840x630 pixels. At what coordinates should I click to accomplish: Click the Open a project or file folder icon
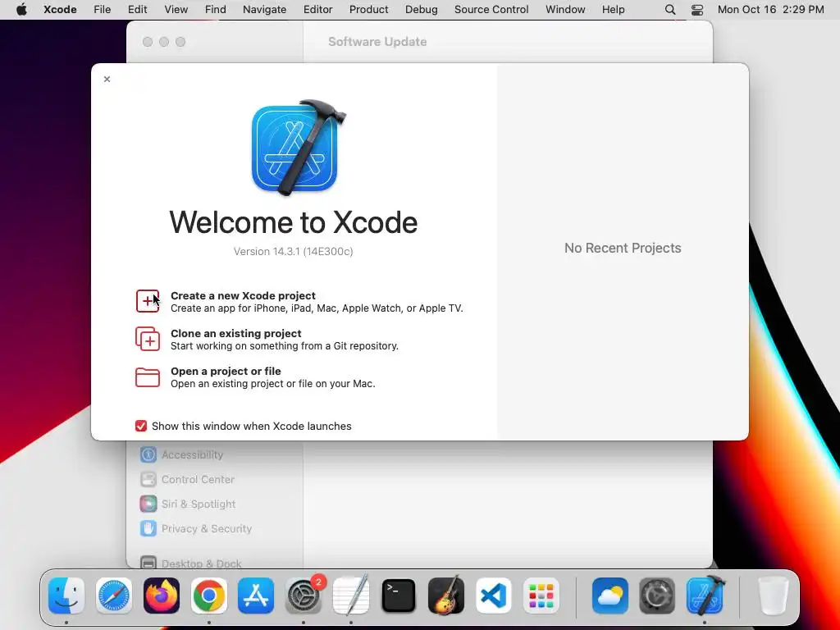pos(148,377)
